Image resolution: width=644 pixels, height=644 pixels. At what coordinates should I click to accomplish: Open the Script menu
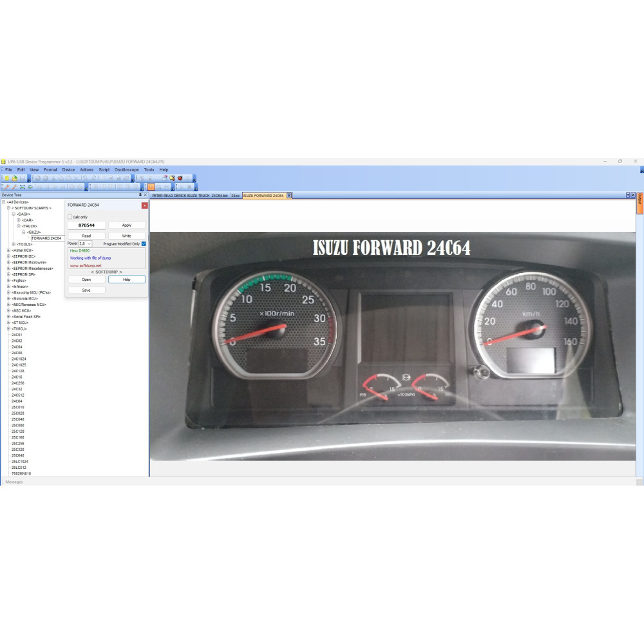[104, 169]
